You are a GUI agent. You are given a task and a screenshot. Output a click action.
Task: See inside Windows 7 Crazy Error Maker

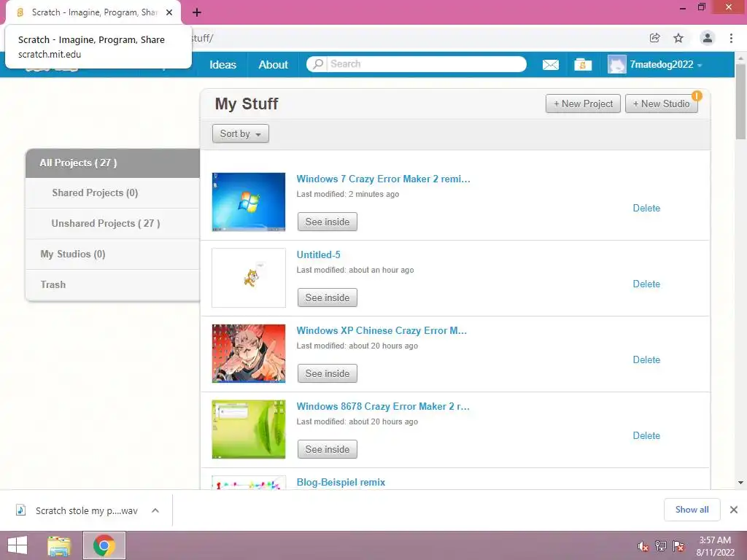click(x=328, y=222)
